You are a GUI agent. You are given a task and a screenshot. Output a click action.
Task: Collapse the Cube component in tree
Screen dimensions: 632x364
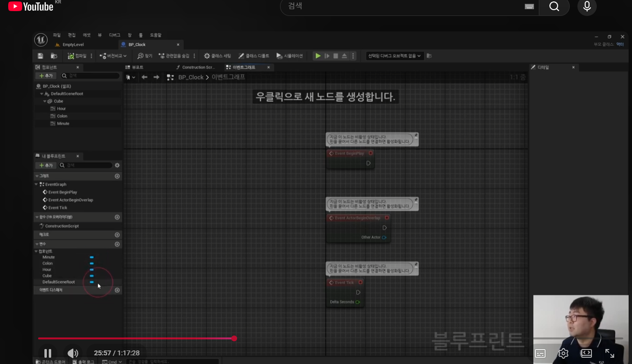pos(45,101)
